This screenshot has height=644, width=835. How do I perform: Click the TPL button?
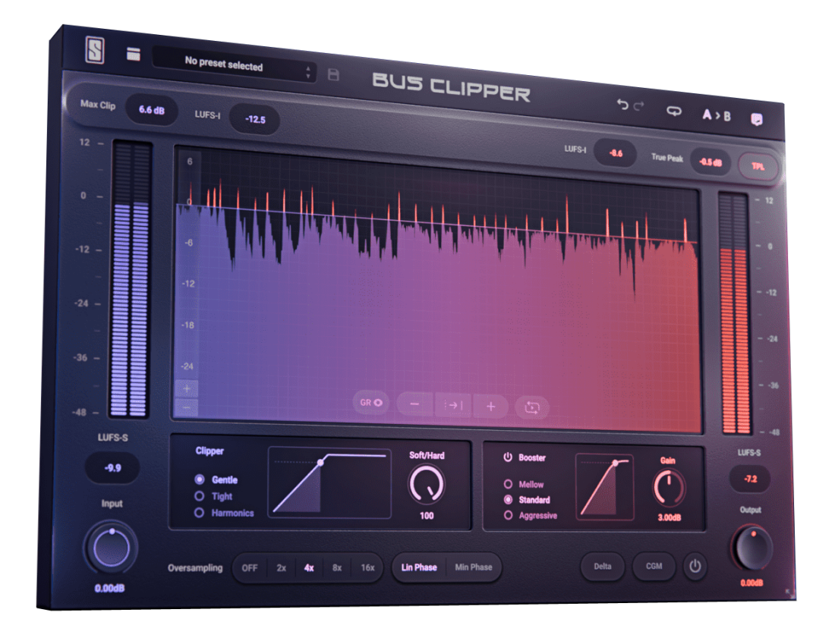pyautogui.click(x=758, y=165)
